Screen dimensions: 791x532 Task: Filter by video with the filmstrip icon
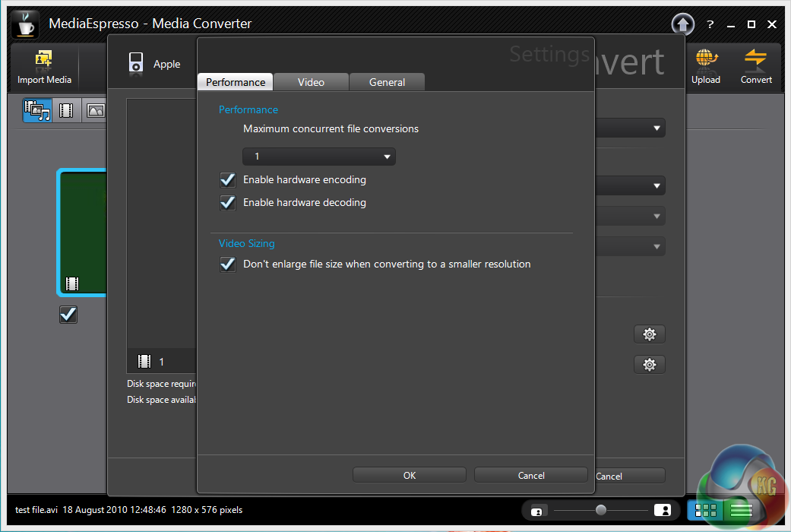coord(66,111)
